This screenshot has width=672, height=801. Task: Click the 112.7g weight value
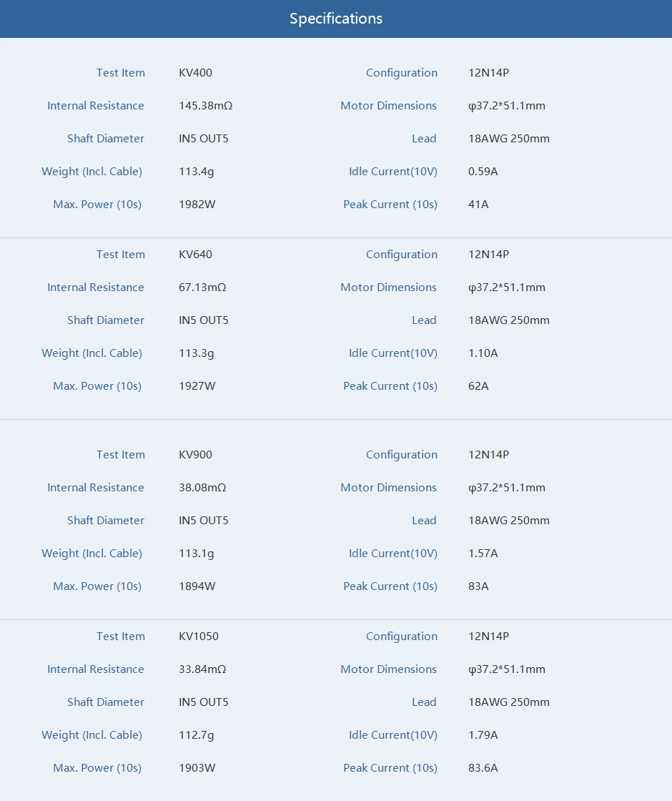(x=197, y=735)
